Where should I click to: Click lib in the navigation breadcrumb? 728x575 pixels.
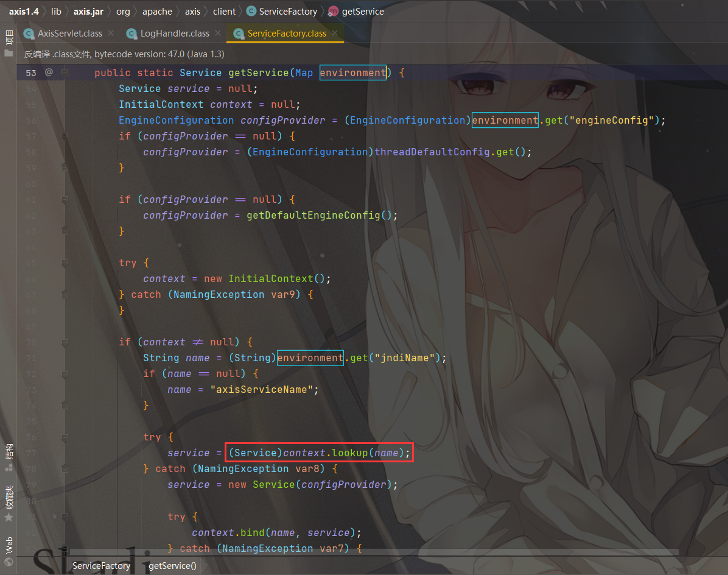click(56, 11)
